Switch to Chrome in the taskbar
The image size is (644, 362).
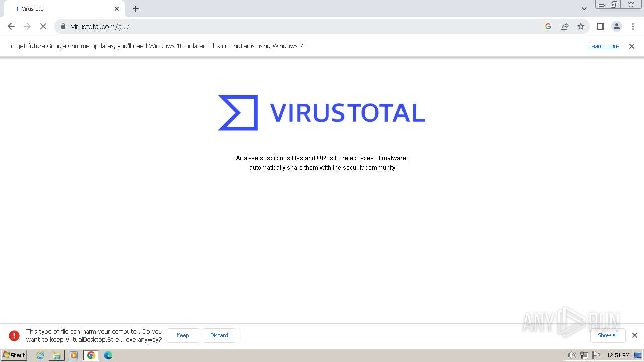(x=91, y=355)
